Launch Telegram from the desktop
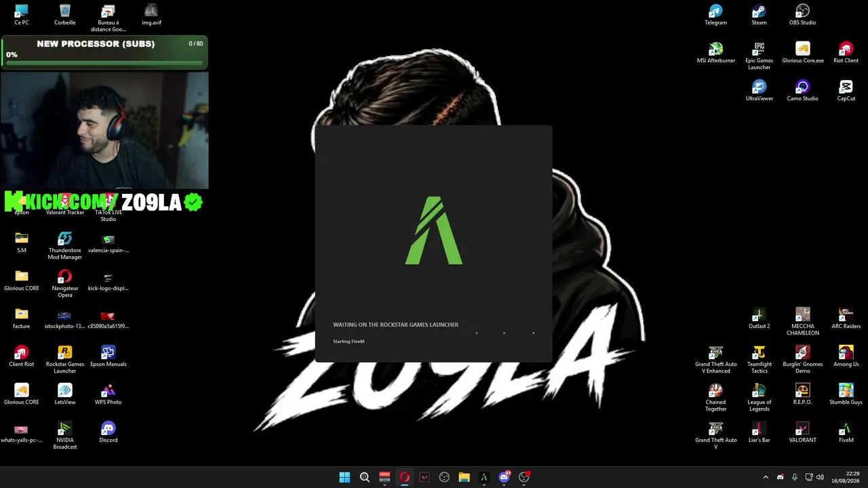Viewport: 868px width, 488px height. pyautogui.click(x=715, y=15)
